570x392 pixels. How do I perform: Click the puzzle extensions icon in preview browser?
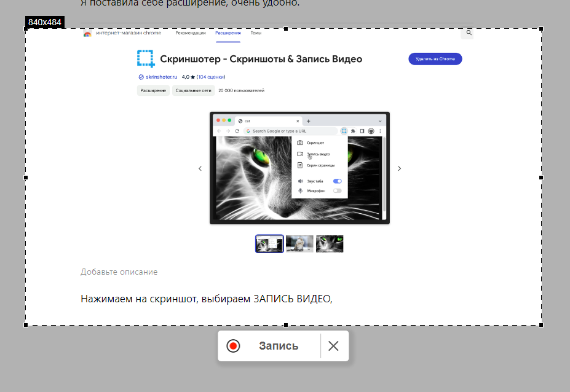[353, 131]
